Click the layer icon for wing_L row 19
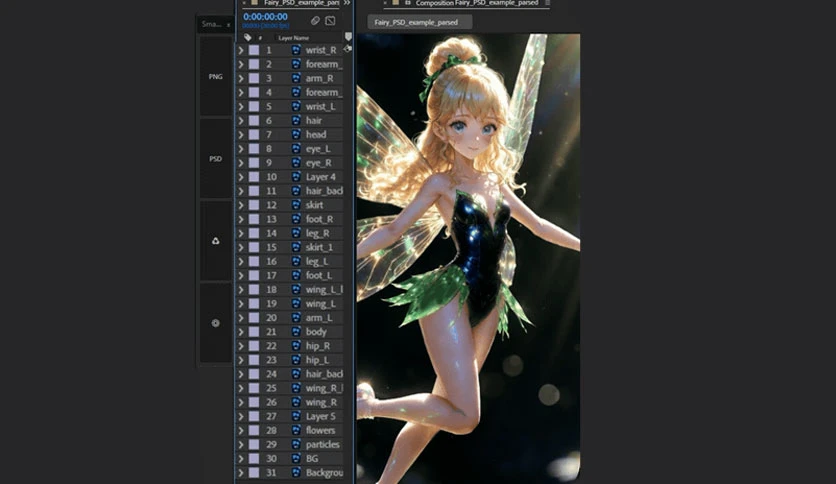 pos(296,303)
